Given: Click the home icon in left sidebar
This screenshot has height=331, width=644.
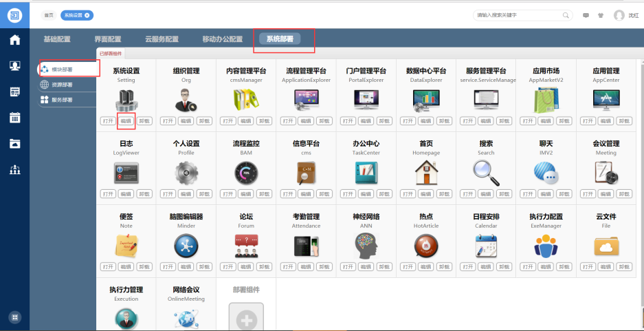Looking at the screenshot, I should pyautogui.click(x=14, y=40).
